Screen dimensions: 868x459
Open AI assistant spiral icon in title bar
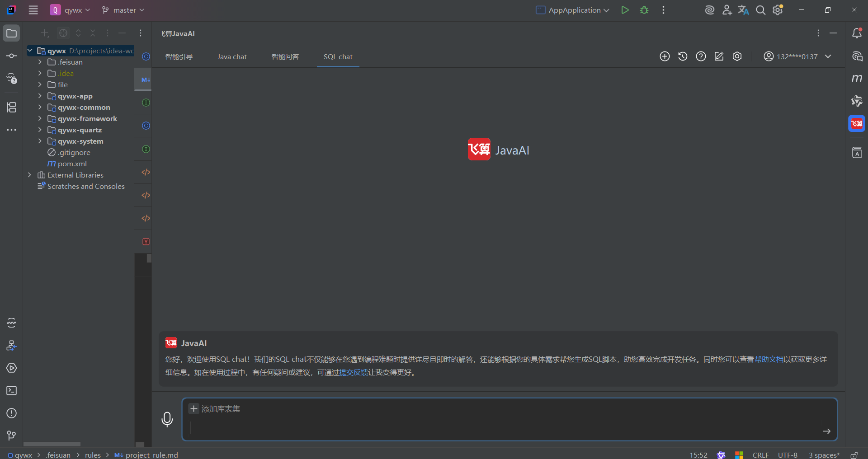[709, 10]
